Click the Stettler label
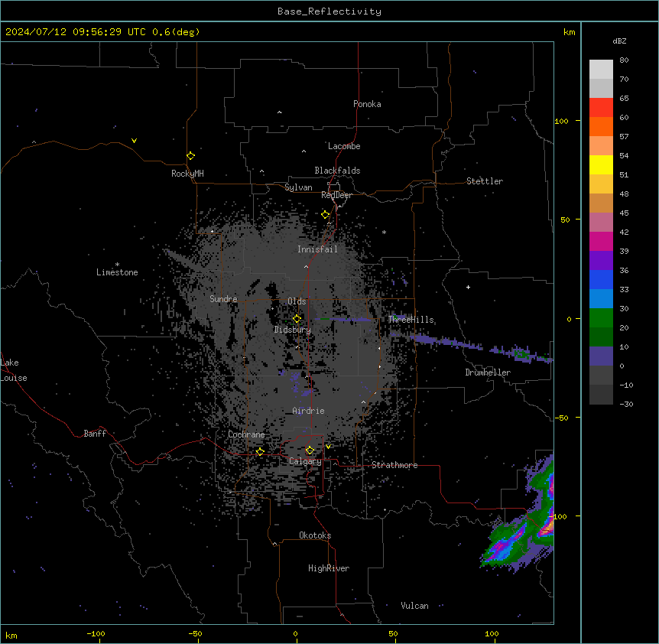This screenshot has width=659, height=644. 485,181
